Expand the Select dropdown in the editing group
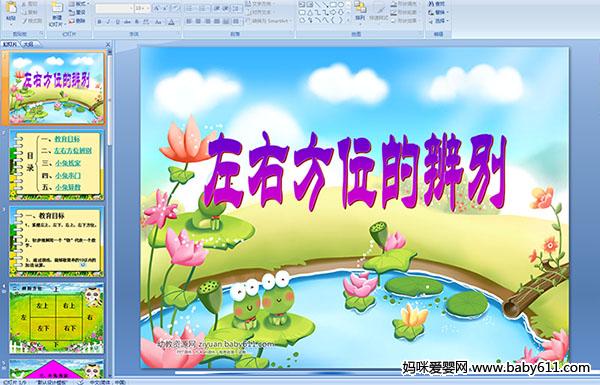Screen dimensions: 600x385 (439, 21)
